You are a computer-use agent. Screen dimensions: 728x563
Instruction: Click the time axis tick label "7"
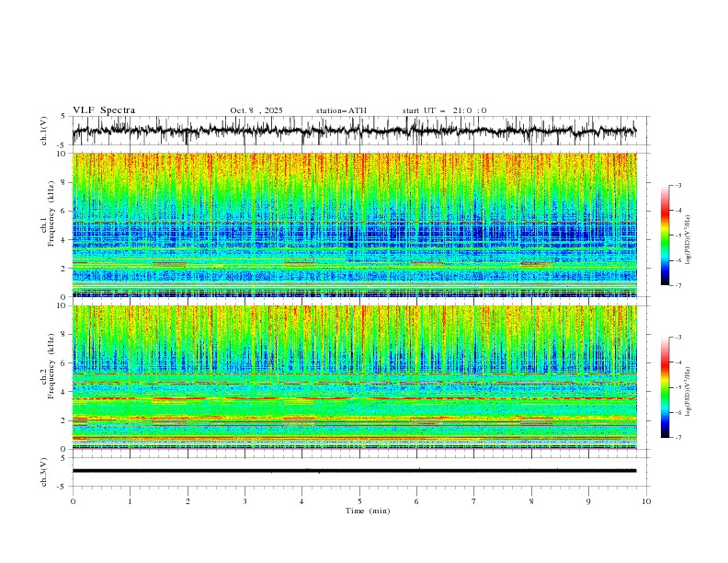(474, 501)
